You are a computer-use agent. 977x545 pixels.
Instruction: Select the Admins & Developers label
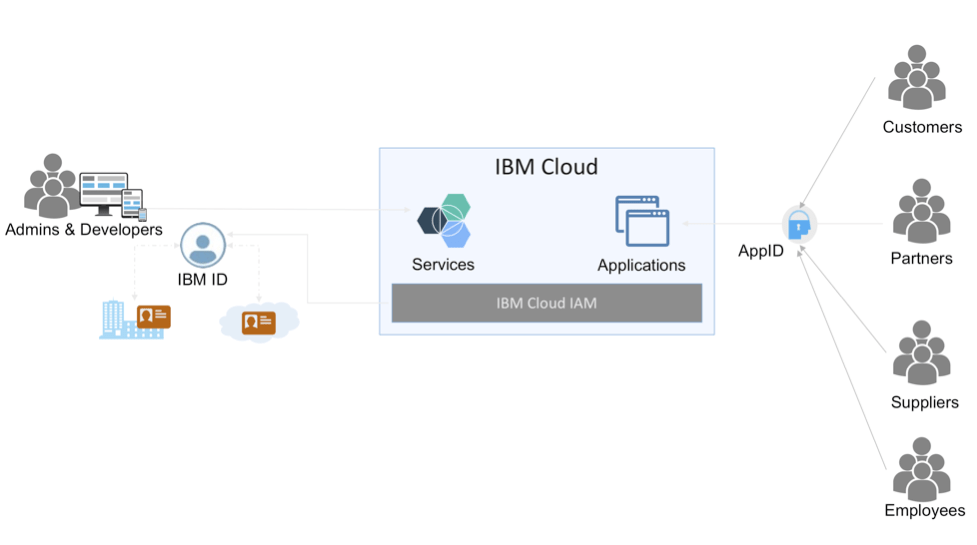tap(83, 230)
